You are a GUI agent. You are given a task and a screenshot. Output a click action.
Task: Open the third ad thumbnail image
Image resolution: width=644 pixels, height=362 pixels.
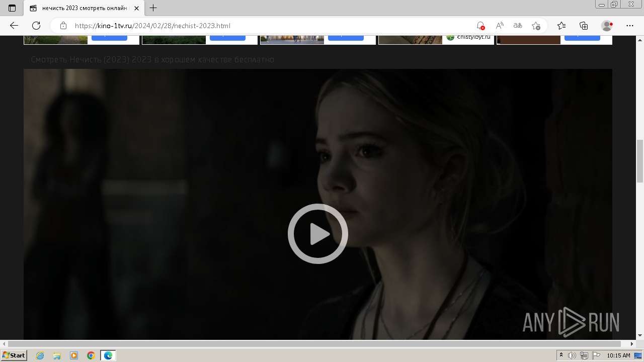pyautogui.click(x=292, y=40)
